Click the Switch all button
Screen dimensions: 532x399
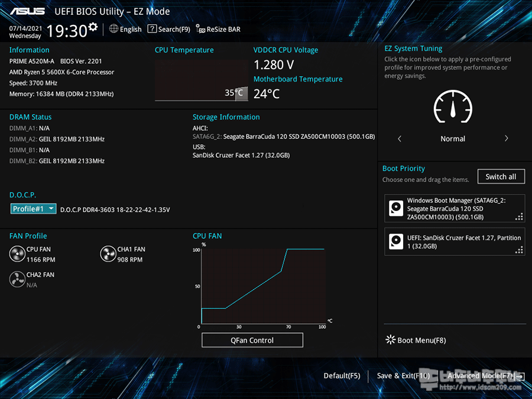pos(501,176)
